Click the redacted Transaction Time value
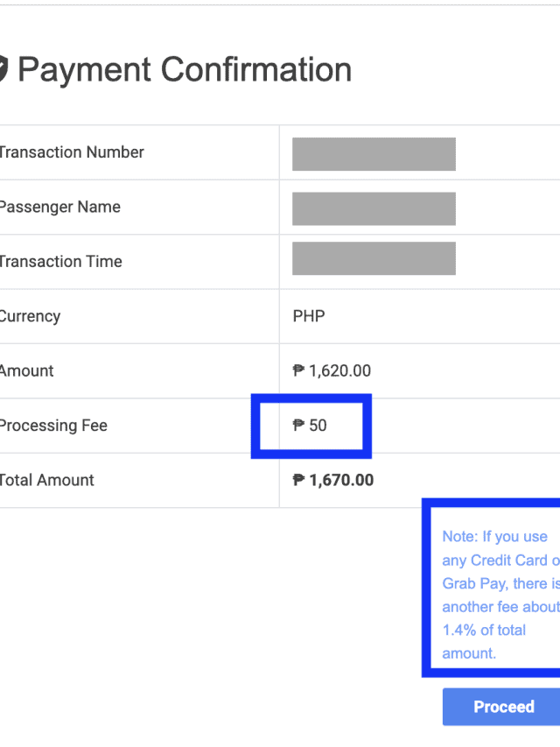The height and width of the screenshot is (747, 560). 374,259
